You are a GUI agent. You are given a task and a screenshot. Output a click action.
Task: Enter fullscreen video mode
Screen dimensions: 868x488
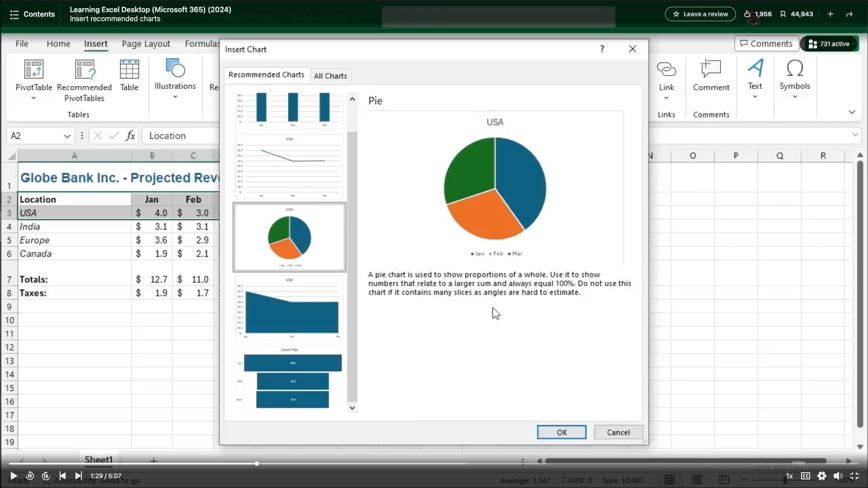(x=854, y=476)
